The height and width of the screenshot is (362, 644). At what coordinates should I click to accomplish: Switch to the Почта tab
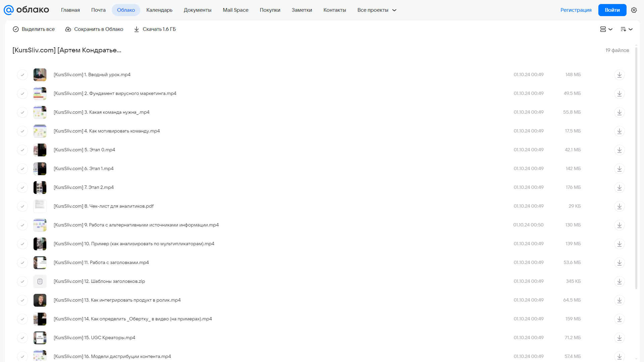(98, 10)
